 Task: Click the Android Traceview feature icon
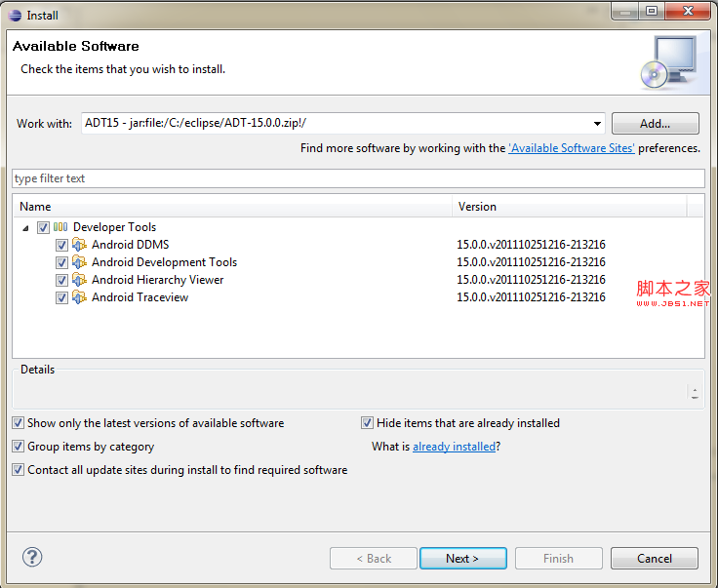pos(79,297)
